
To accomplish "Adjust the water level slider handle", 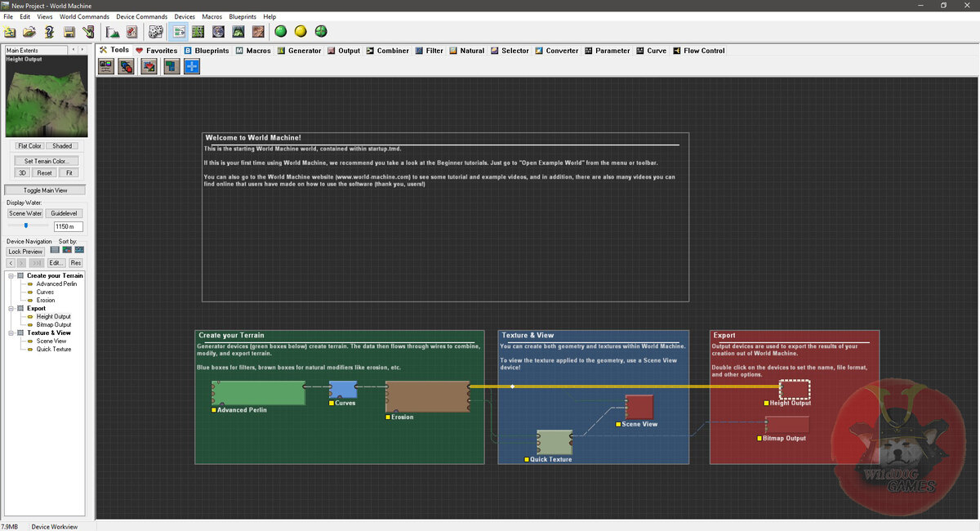I will click(25, 225).
